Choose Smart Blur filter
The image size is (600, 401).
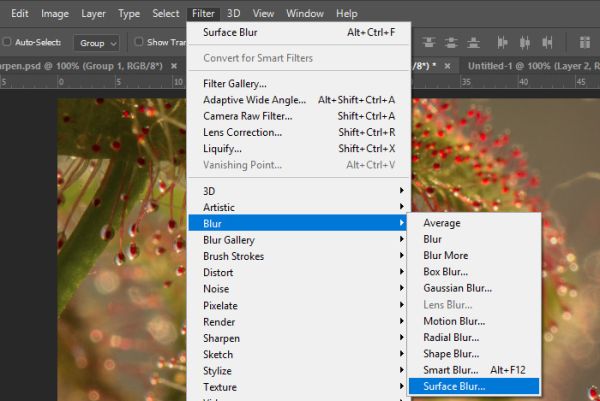[x=474, y=370]
